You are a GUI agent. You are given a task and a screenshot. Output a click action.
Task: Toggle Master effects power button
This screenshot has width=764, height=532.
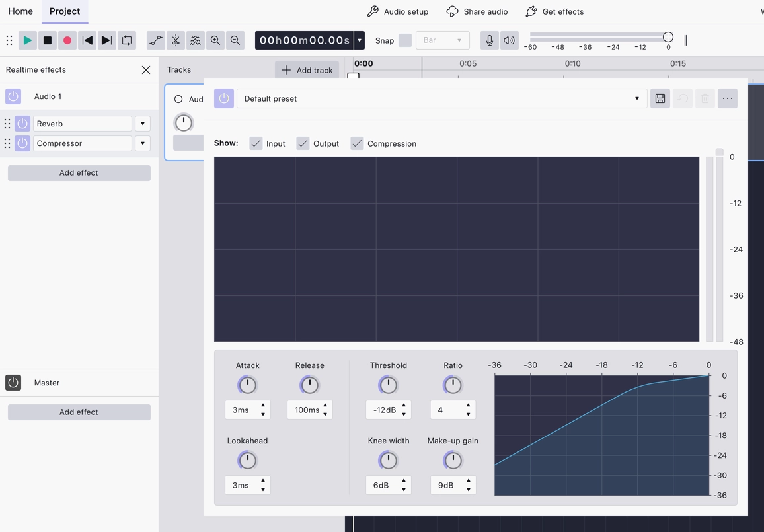tap(13, 383)
